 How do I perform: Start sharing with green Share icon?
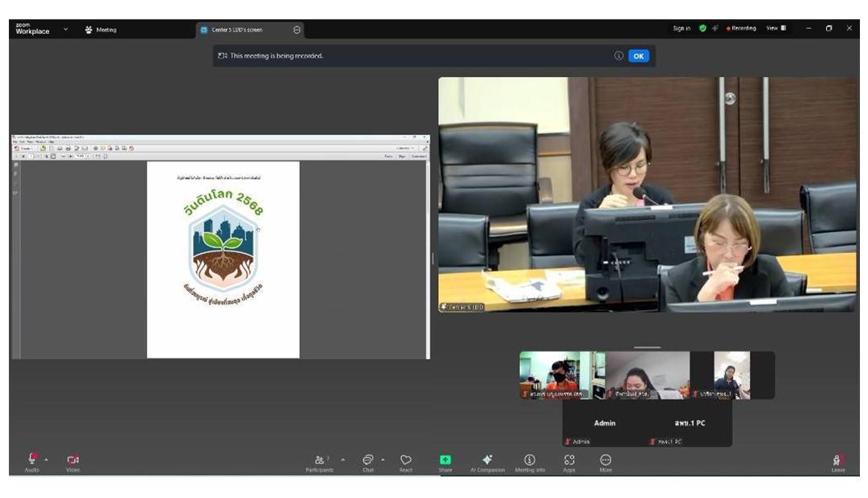[x=445, y=459]
